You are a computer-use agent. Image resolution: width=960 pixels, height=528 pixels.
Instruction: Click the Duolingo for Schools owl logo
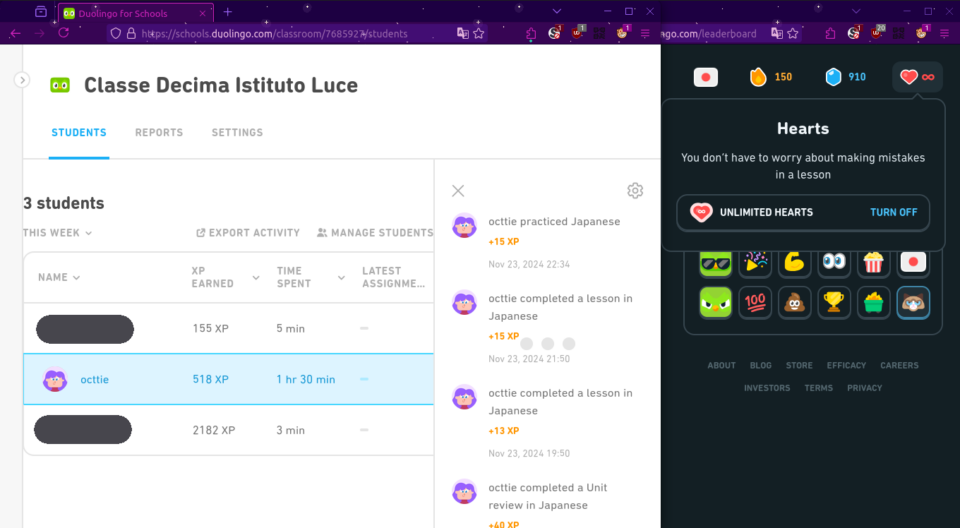point(60,85)
